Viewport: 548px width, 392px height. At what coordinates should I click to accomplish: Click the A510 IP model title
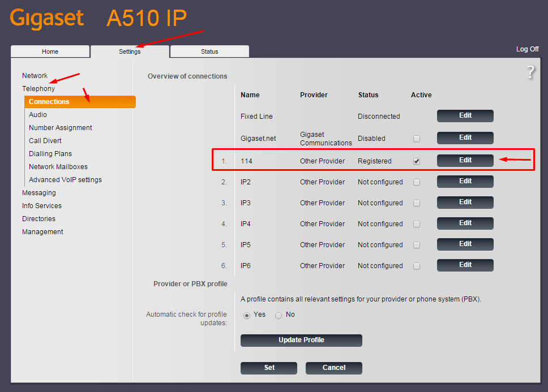pos(147,18)
